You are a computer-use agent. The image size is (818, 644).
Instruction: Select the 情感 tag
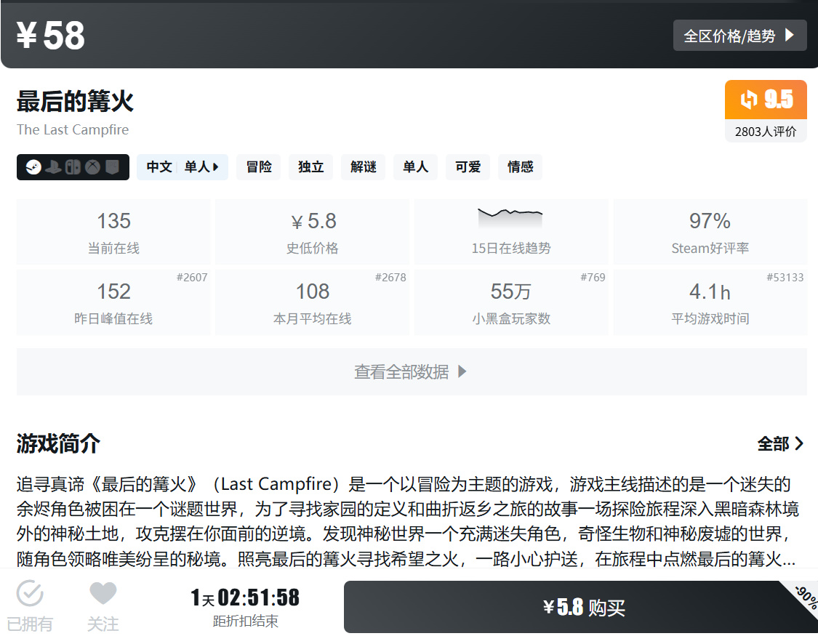520,167
